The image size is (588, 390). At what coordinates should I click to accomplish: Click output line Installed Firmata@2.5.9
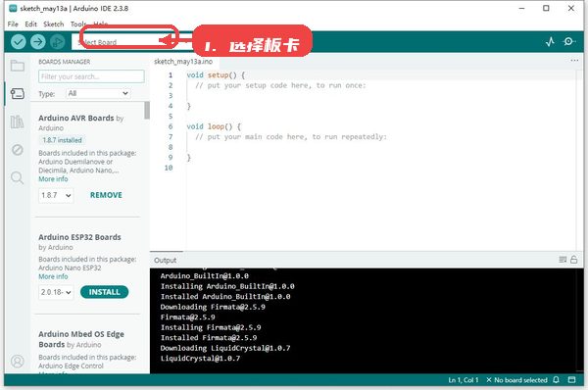(x=209, y=337)
